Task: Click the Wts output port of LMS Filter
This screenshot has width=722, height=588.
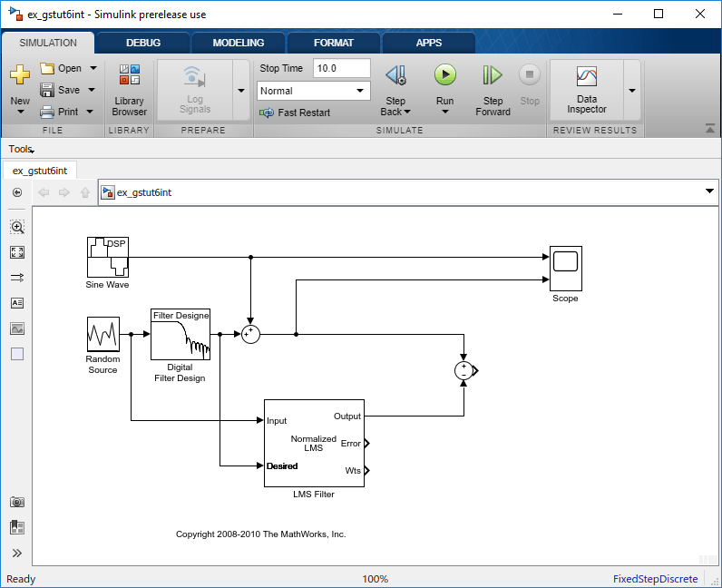Action: pos(367,471)
